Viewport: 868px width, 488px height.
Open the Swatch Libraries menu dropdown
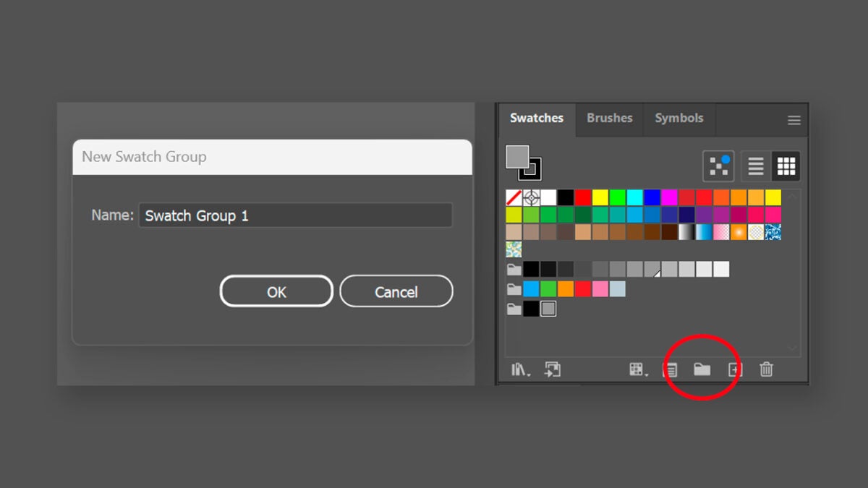[x=520, y=369]
